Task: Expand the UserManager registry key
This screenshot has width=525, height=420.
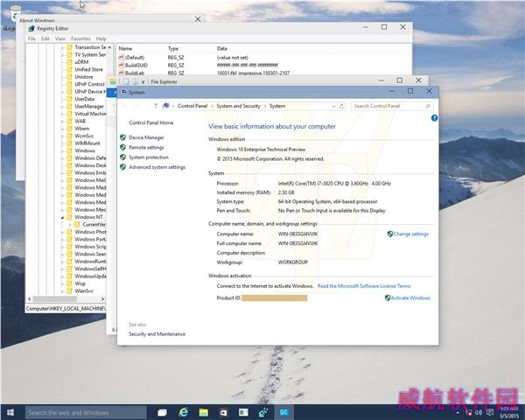Action: click(62, 107)
